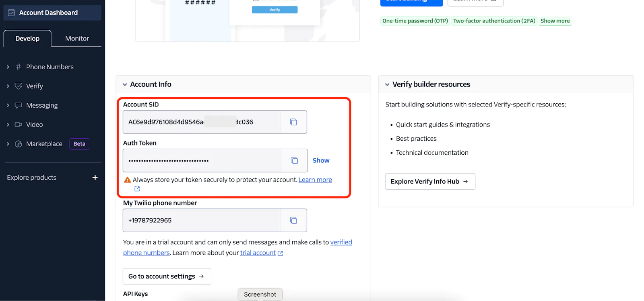Viewport: 644px width, 301px height.
Task: Click Explore Verify Info Hub button
Action: (x=430, y=182)
